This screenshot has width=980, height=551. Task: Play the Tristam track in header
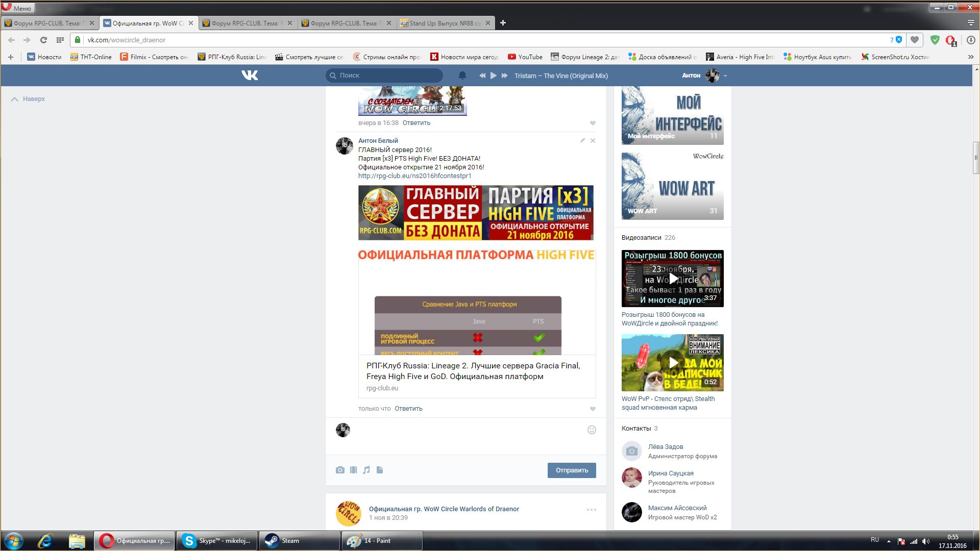[493, 76]
